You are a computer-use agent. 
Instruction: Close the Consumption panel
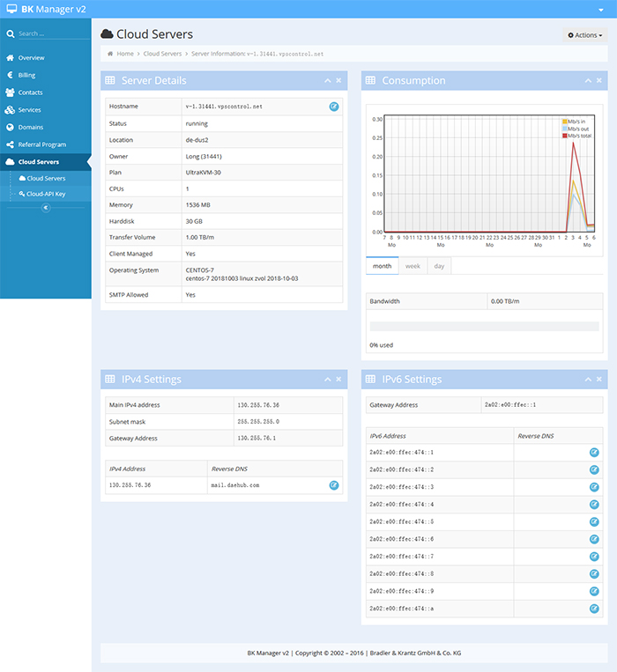[x=599, y=80]
